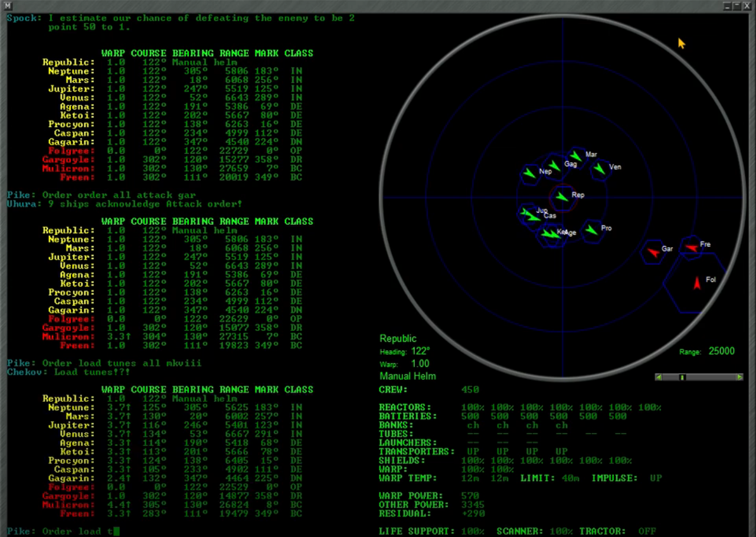Minimize the game window
The width and height of the screenshot is (756, 537).
(x=728, y=6)
